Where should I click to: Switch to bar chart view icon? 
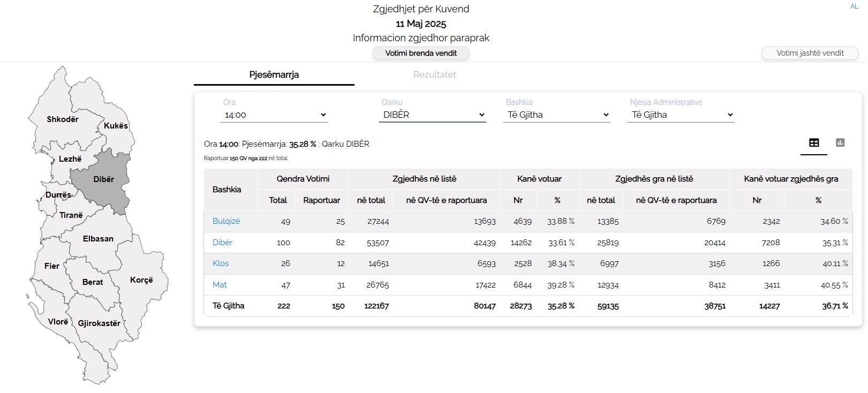pyautogui.click(x=840, y=143)
